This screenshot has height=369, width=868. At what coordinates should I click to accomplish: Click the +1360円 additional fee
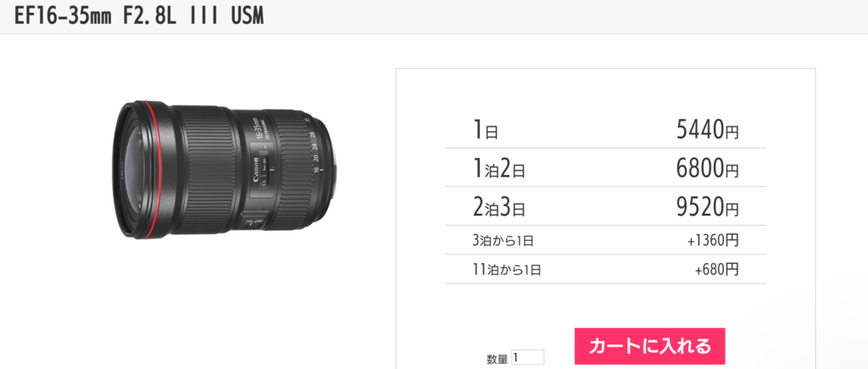[713, 240]
